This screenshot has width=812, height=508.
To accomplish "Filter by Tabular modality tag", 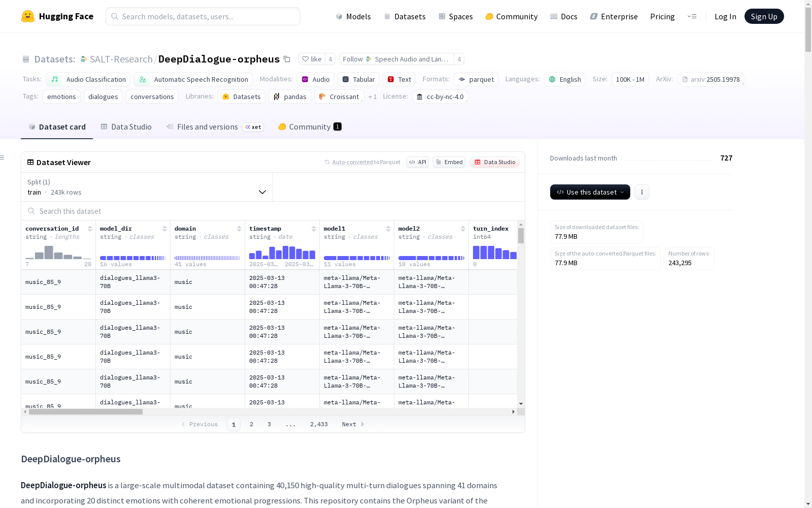I will pyautogui.click(x=359, y=79).
